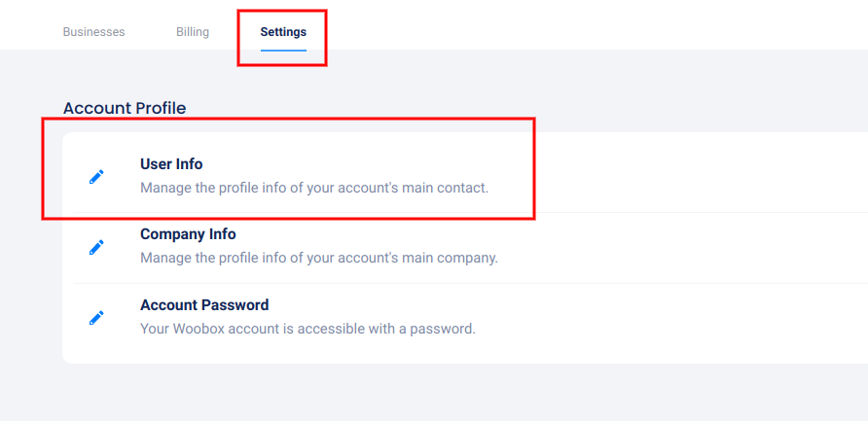
Task: Open the Company Info title link
Action: (188, 234)
